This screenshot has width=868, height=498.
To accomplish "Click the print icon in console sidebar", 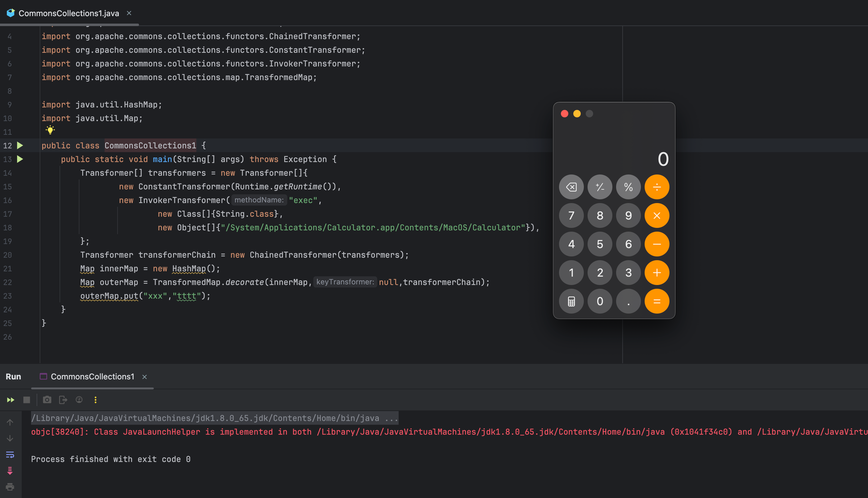I will click(10, 487).
